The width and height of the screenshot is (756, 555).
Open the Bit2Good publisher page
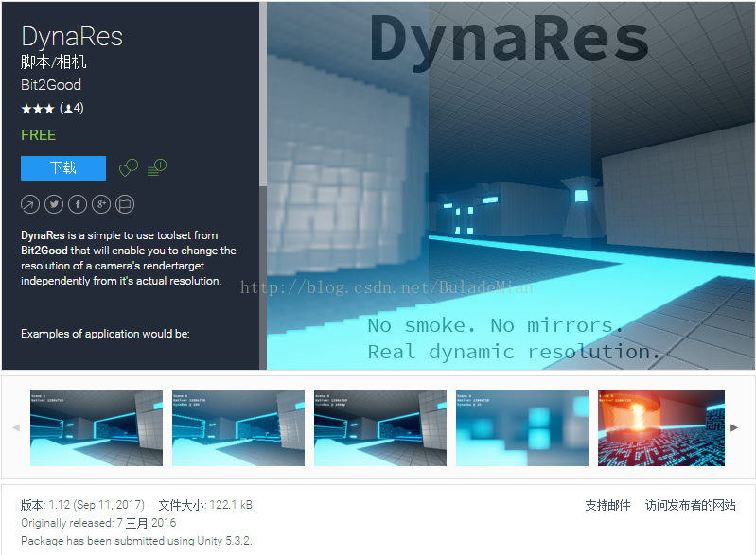tap(51, 85)
